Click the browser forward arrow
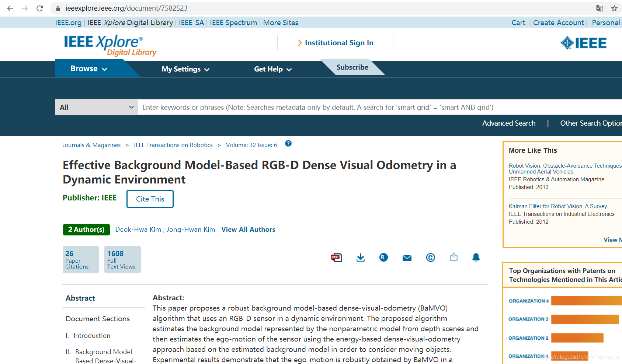Screen dimensions: 622x364 tap(25, 8)
